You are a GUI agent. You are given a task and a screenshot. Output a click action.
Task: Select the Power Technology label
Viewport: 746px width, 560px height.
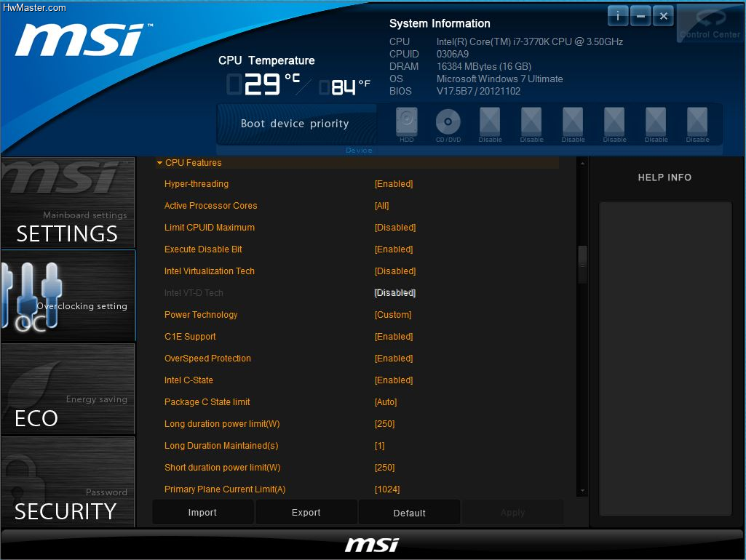click(x=201, y=315)
